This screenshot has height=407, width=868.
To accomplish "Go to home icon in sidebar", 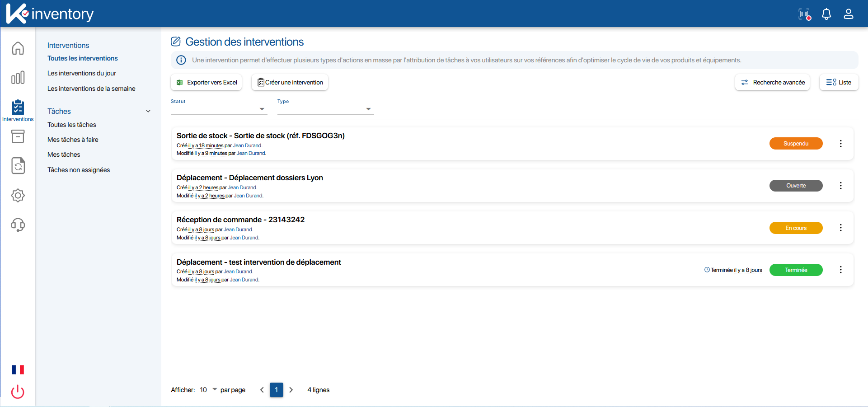I will click(18, 48).
